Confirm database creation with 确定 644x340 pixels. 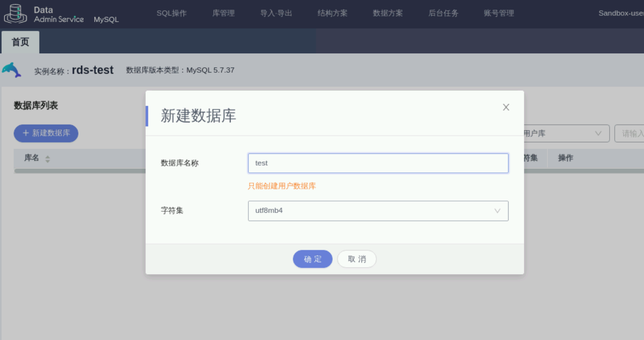coord(313,259)
